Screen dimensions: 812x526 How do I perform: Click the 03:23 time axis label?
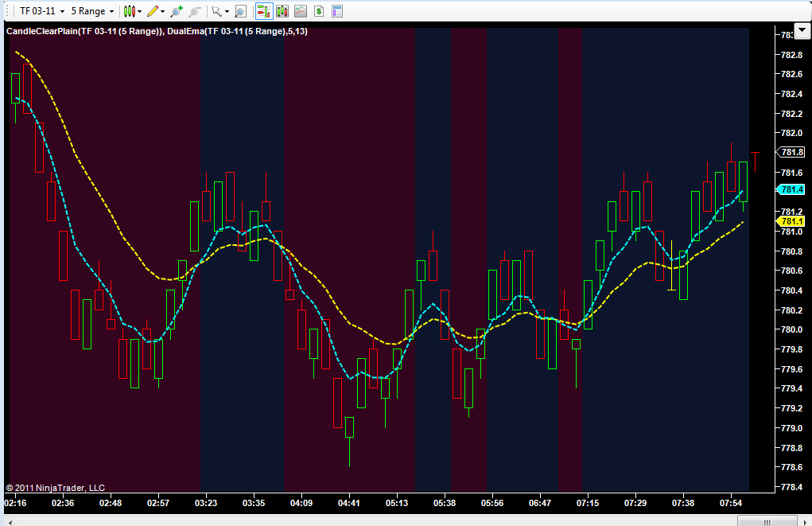point(206,503)
